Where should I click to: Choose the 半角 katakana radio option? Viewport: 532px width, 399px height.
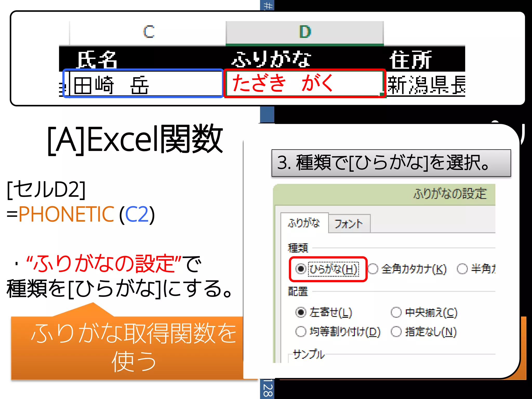[x=476, y=269]
